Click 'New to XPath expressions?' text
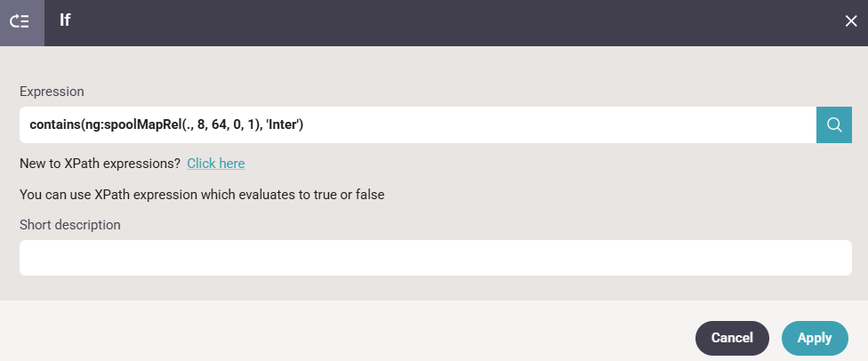Viewport: 868px width, 361px height. (100, 164)
